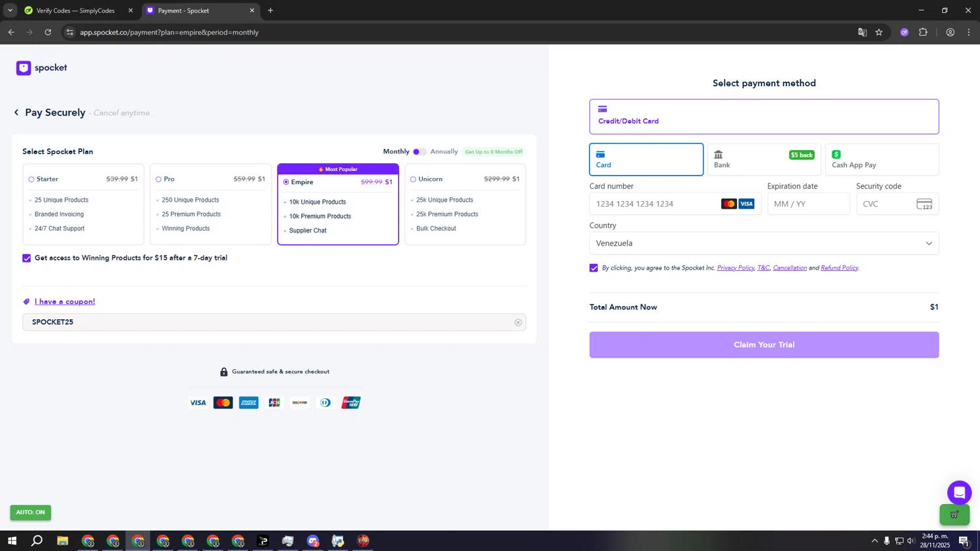980x551 pixels.
Task: View site information icon in the address bar
Action: [70, 32]
